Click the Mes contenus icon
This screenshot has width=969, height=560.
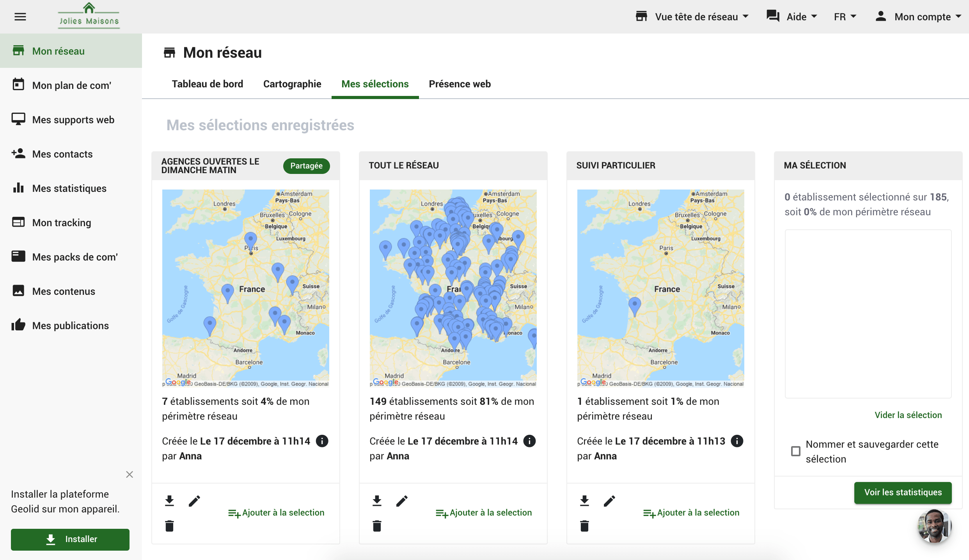click(18, 291)
